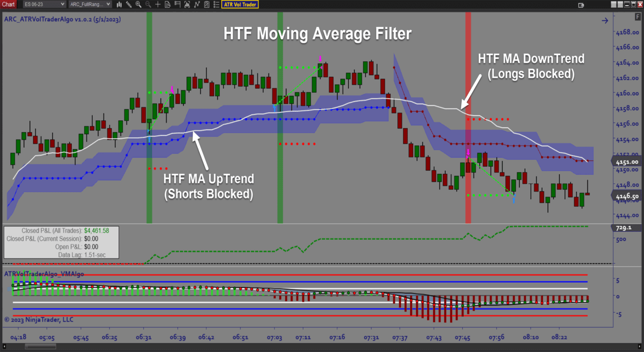The image size is (644, 352).
Task: Click the zoom in magnifier
Action: click(138, 4)
